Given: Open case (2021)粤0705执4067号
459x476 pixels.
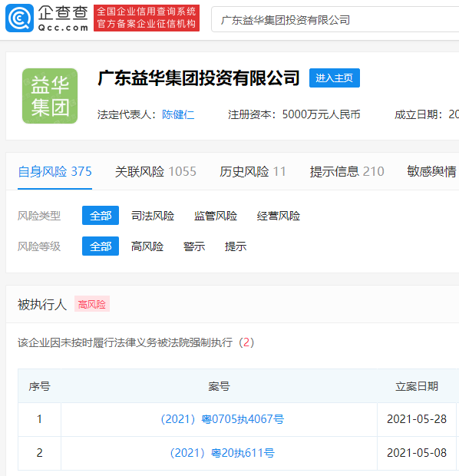Looking at the screenshot, I should [x=223, y=419].
